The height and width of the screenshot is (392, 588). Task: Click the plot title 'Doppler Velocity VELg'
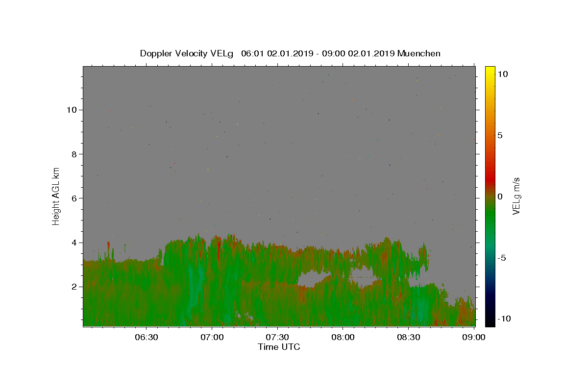187,53
